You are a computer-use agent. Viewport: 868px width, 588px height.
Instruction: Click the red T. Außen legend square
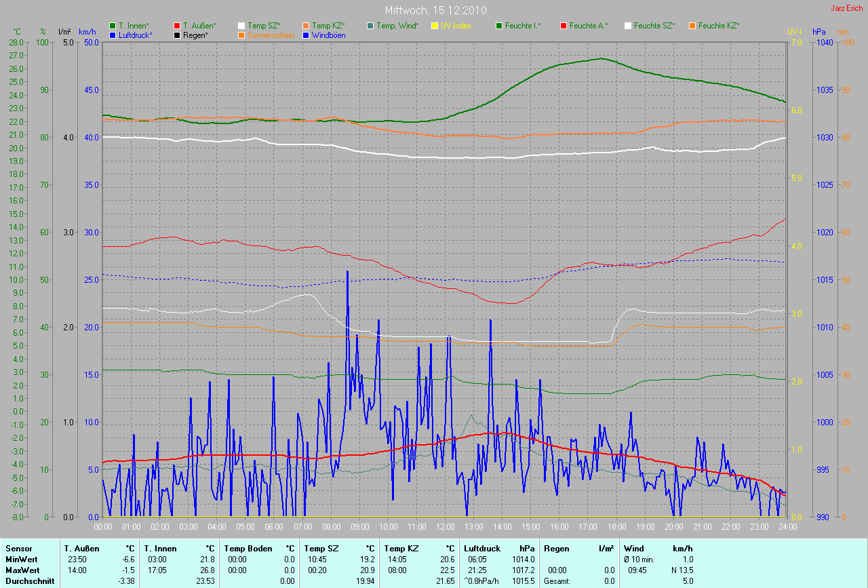(x=178, y=26)
